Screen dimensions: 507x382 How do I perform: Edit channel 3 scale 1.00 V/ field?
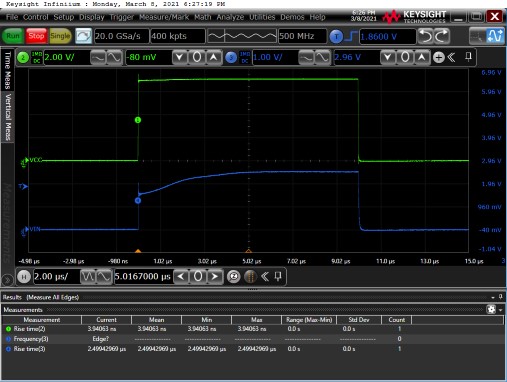275,57
